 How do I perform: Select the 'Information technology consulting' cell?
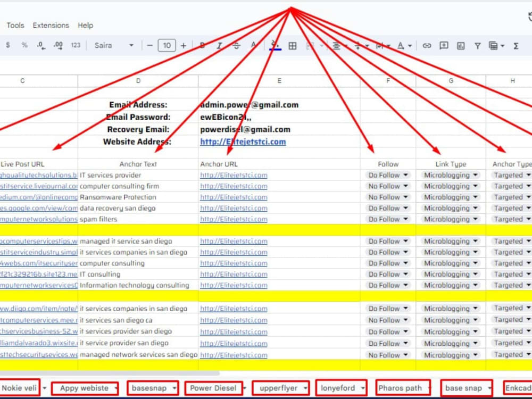click(x=138, y=285)
